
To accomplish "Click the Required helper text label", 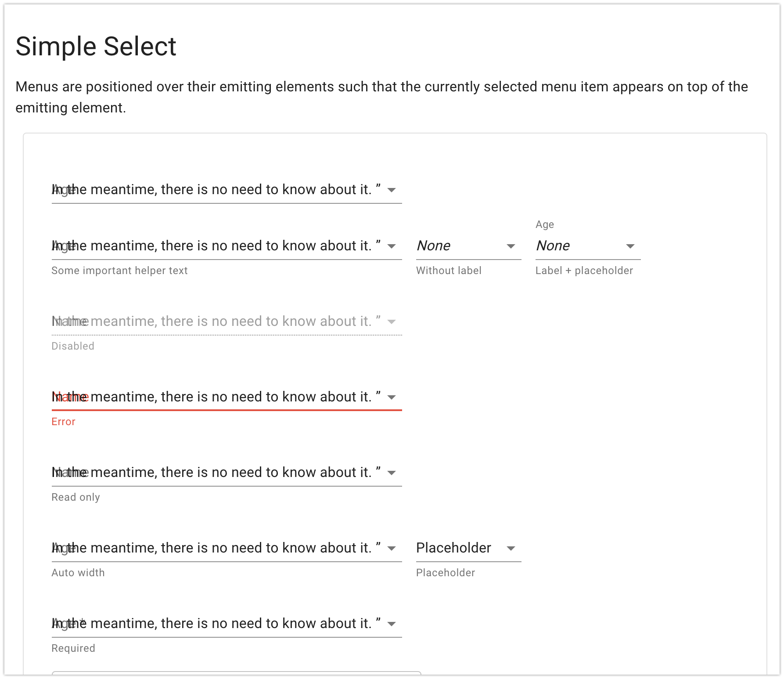I will tap(73, 648).
